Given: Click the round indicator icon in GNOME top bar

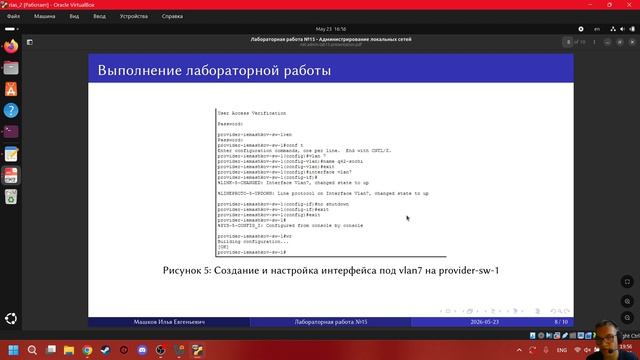Looking at the screenshot, I should [581, 29].
